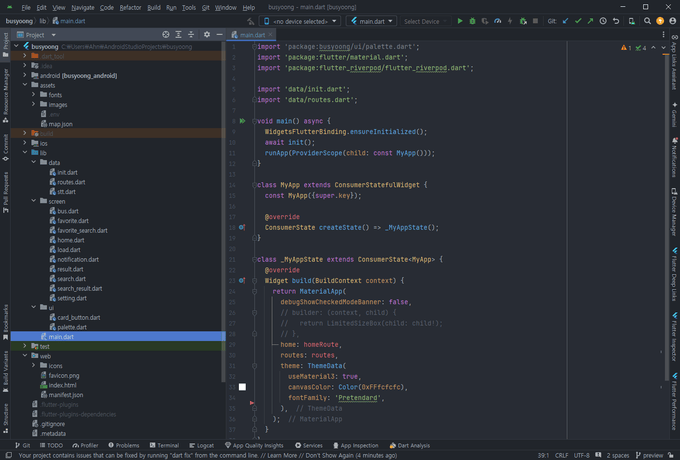Open Project panel gear options
Image resolution: width=680 pixels, height=460 pixels.
[207, 35]
